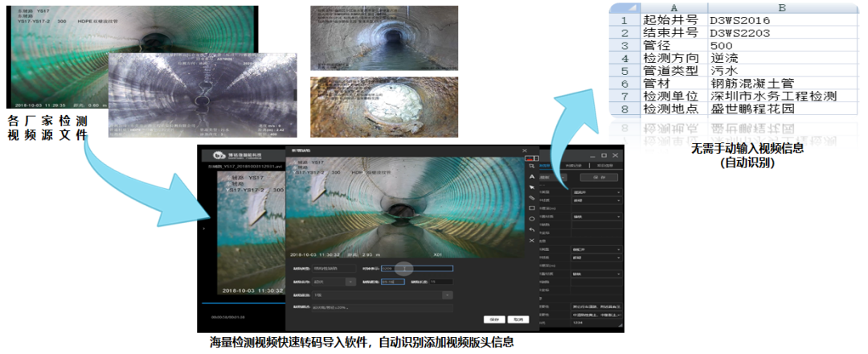This screenshot has height=354, width=868.
Task: Click cell "管材" in spreadsheet
Action: (673, 84)
